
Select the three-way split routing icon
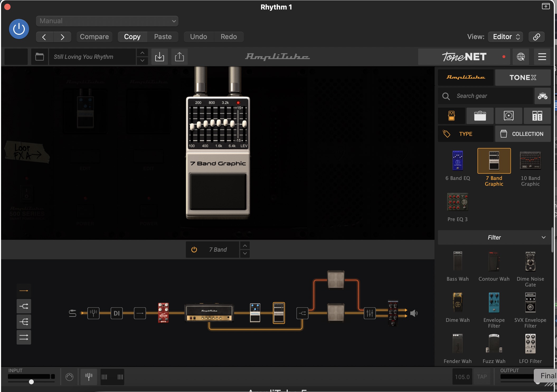coord(24,322)
